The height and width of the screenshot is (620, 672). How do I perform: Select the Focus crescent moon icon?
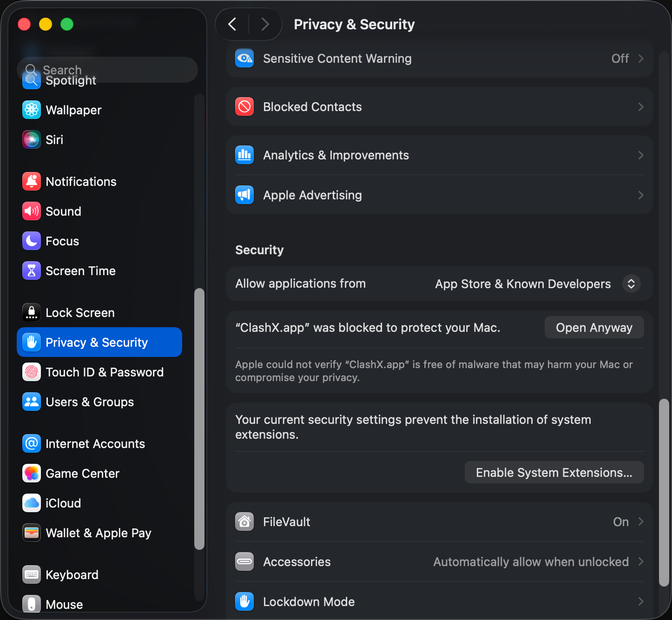[x=31, y=241]
